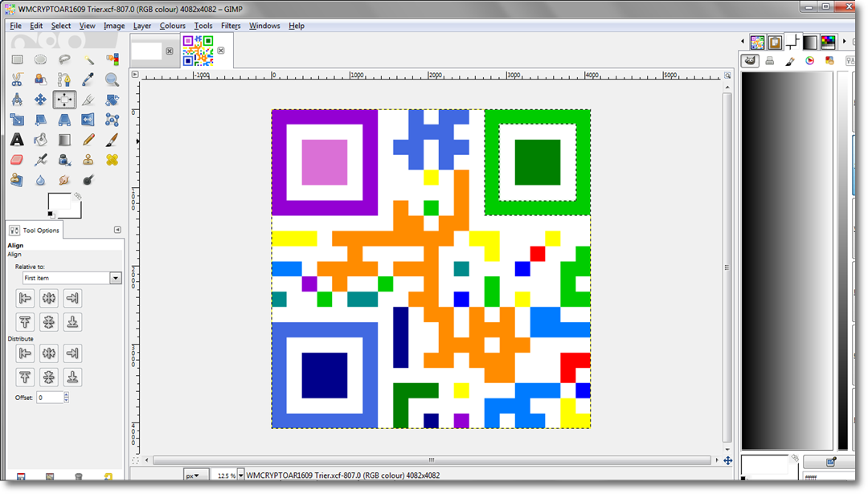Select the Rectangle Select tool
This screenshot has height=494, width=868.
(x=17, y=59)
